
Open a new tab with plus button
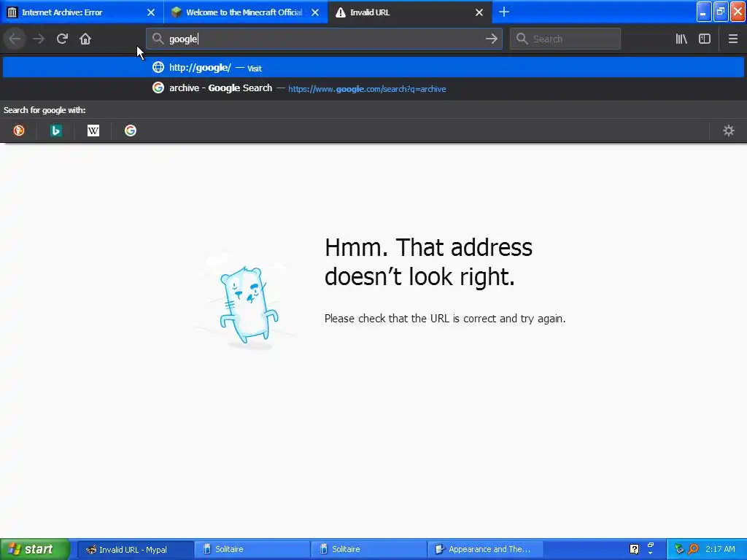point(504,12)
